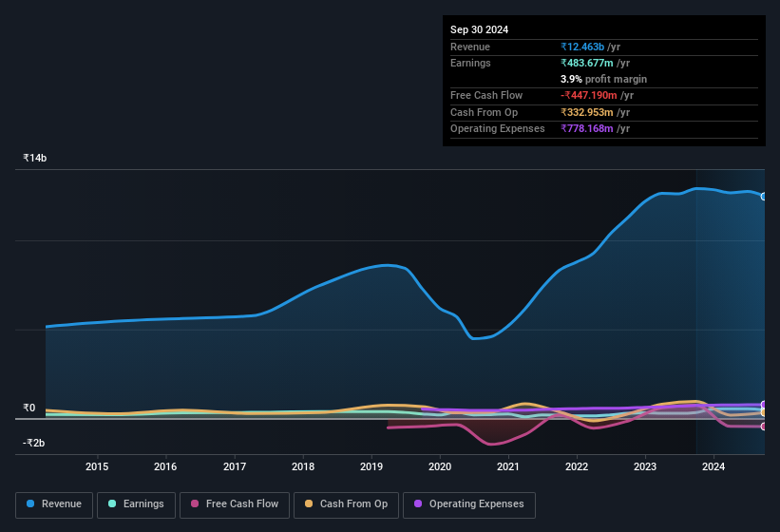The image size is (780, 532).
Task: Select the 2020 x-axis label
Action: 440,466
